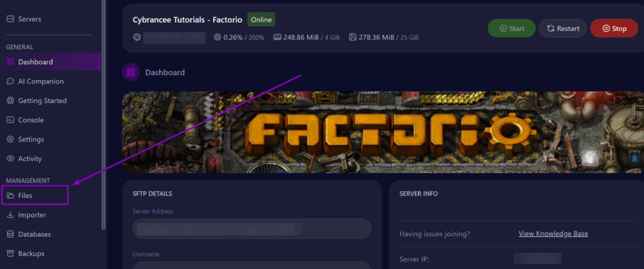Viewport: 644px width, 269px height.
Task: Open the Console page
Action: click(x=31, y=120)
